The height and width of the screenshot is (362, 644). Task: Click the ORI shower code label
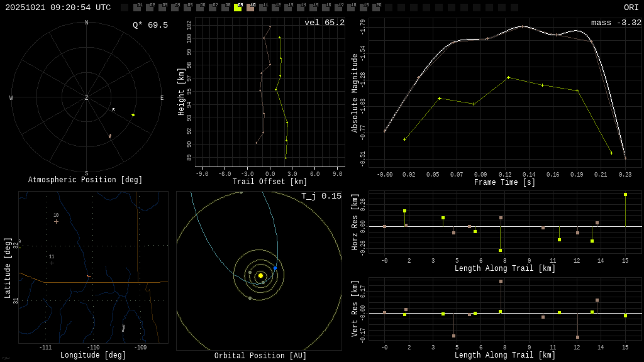tap(631, 8)
